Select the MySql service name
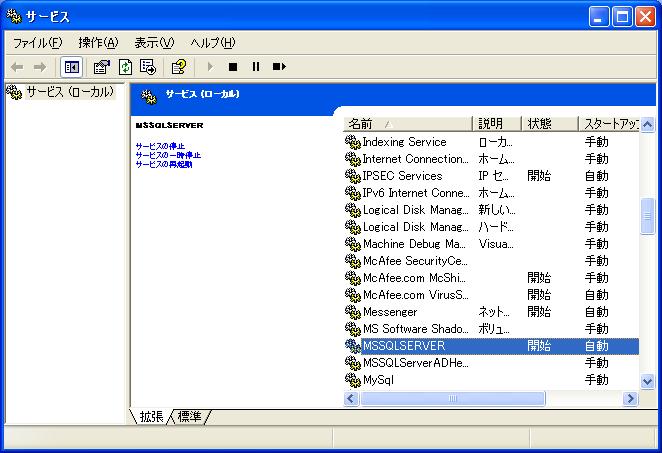 (378, 380)
